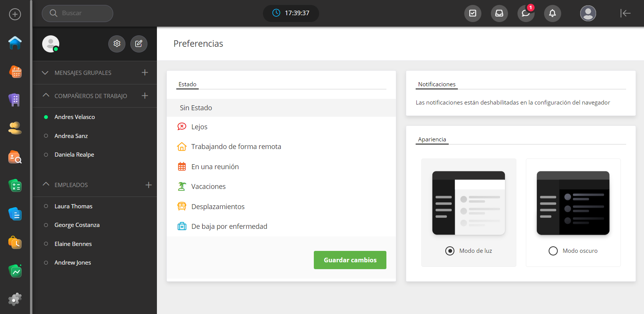Open the tasks checkmark icon in top bar
This screenshot has height=314, width=644.
(473, 14)
